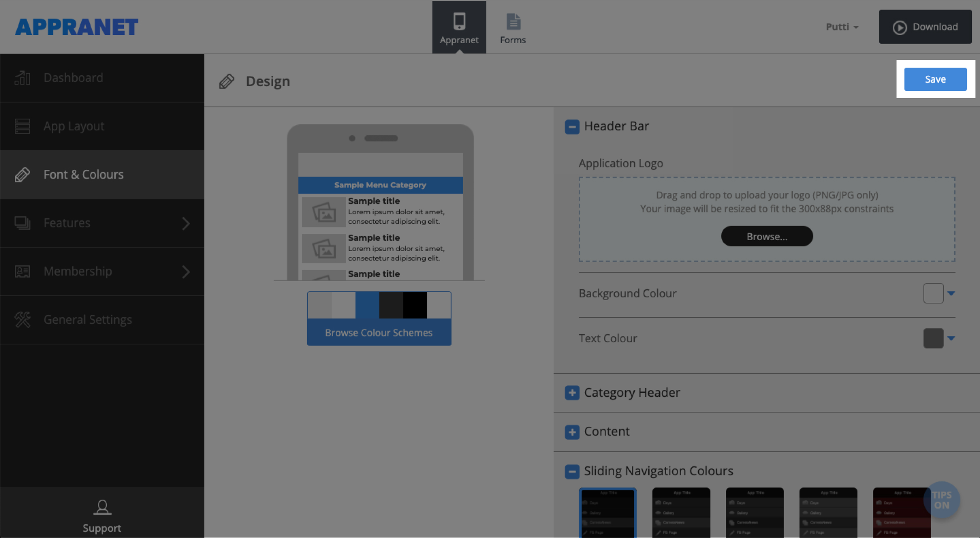The width and height of the screenshot is (980, 538).
Task: Click Sample Menu Category preview header
Action: coord(380,185)
